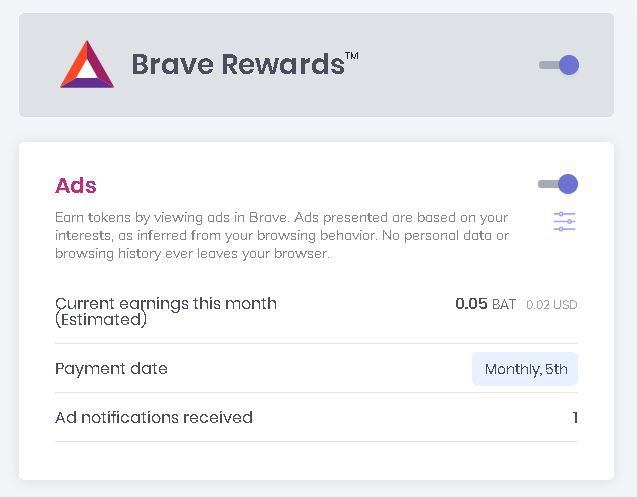Click the "Payment date" row label

click(x=111, y=368)
